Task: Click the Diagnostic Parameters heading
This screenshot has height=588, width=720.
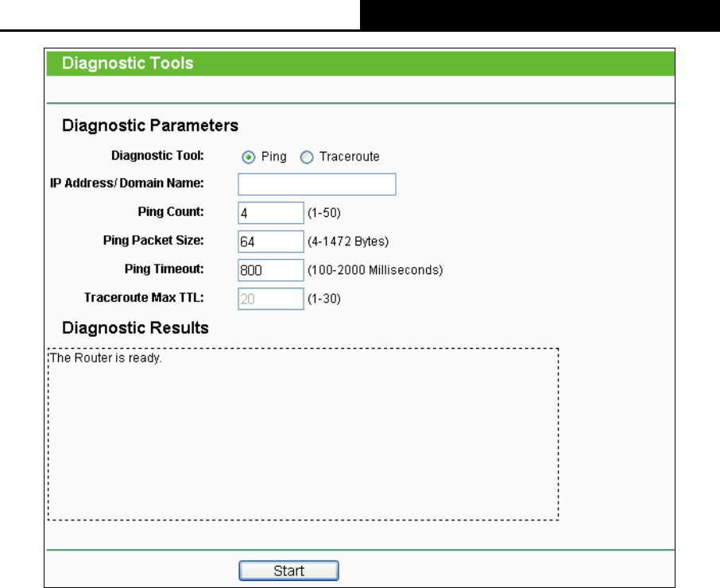Action: coord(150,126)
